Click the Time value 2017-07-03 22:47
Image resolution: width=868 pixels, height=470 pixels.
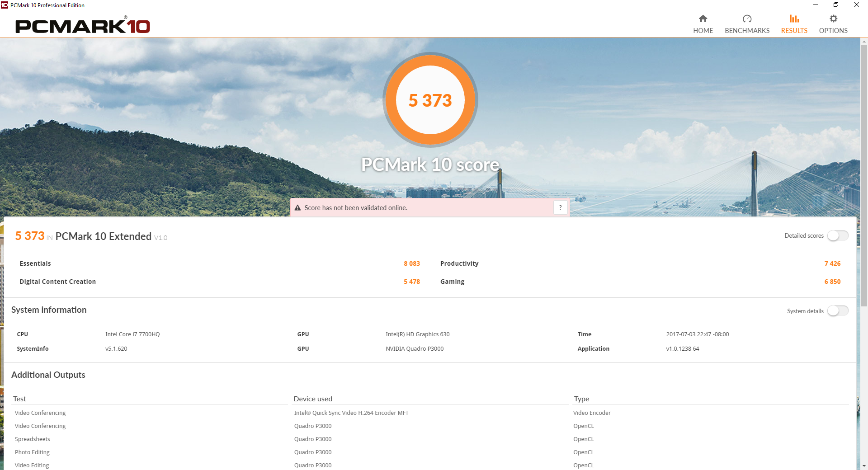[x=697, y=334]
